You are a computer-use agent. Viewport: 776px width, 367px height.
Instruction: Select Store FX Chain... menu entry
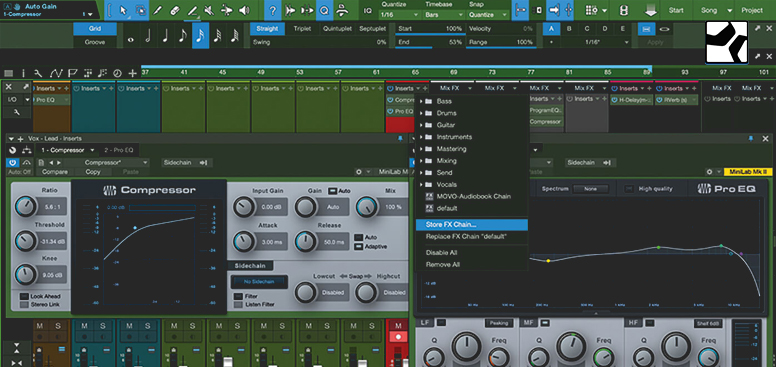point(472,225)
